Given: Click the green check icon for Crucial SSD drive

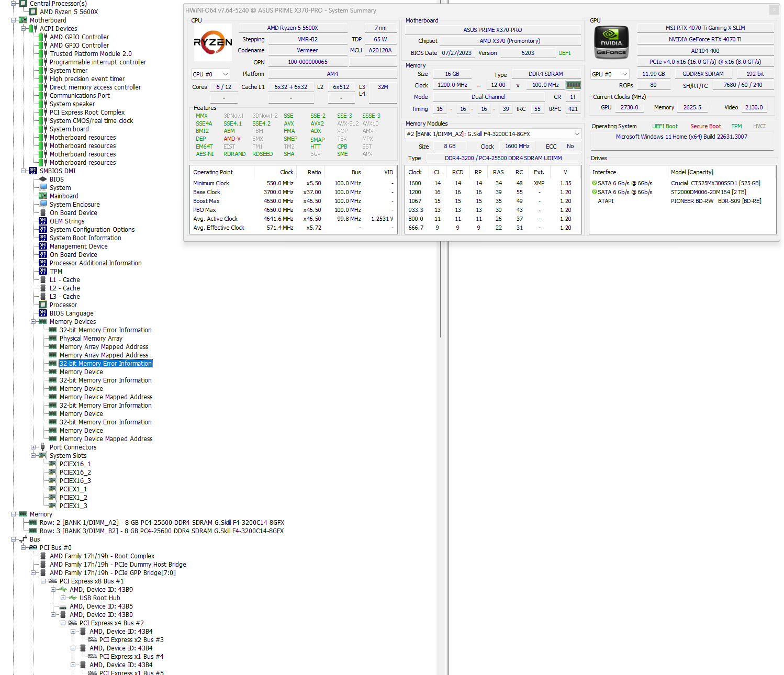Looking at the screenshot, I should (x=595, y=183).
